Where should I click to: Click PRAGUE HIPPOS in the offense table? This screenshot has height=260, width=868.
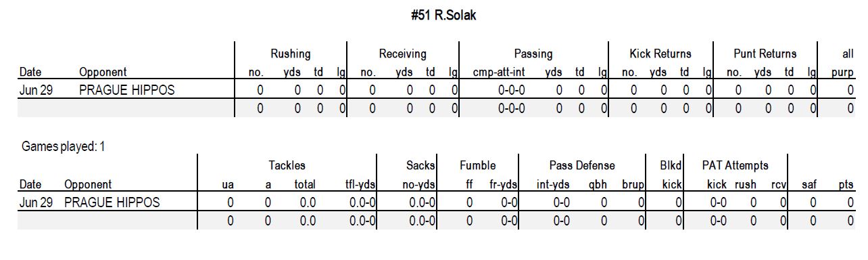(127, 90)
